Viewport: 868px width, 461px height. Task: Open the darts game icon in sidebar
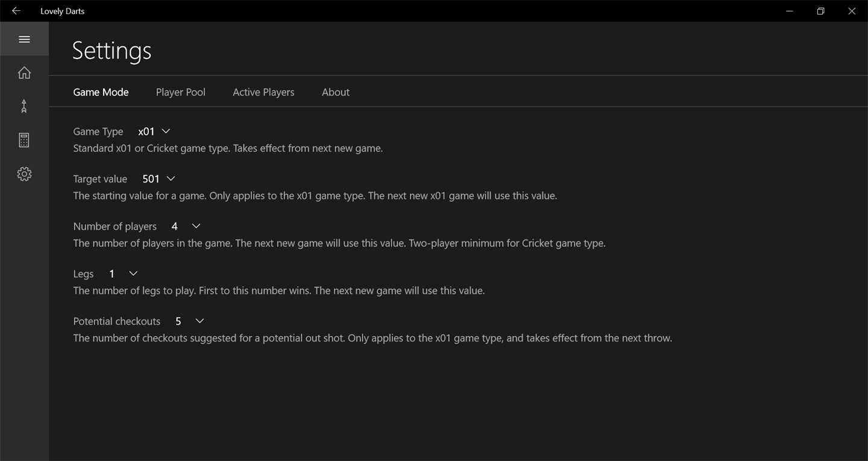coord(24,107)
